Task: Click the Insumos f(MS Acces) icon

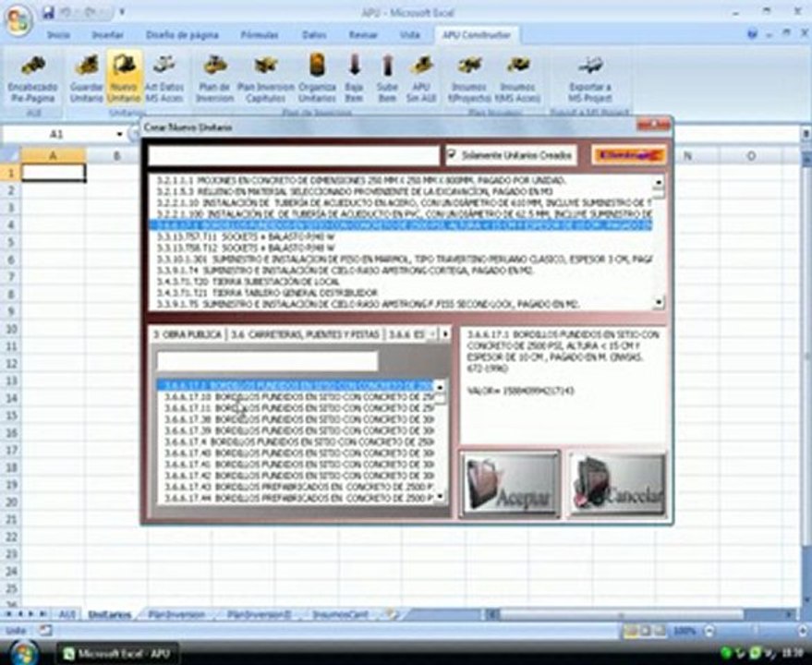Action: coord(517,79)
